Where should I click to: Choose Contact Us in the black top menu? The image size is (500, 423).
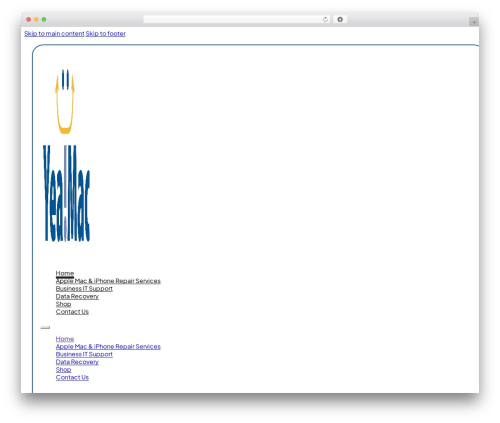click(x=72, y=312)
